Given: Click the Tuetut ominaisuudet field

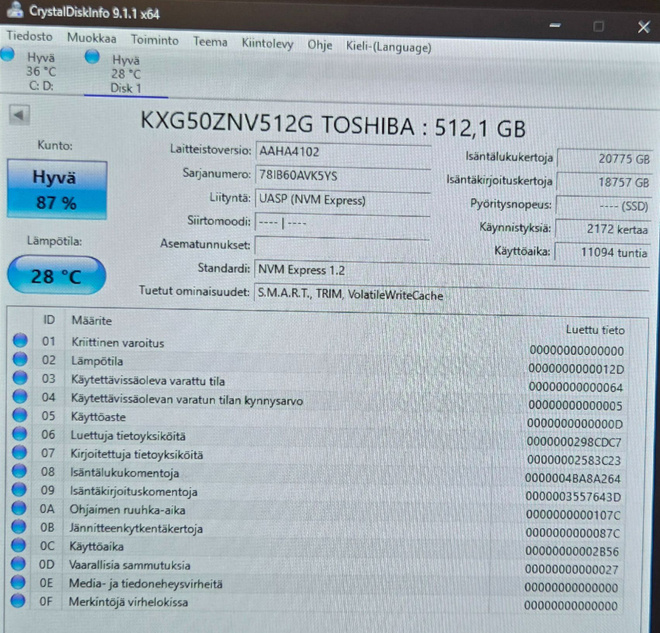Looking at the screenshot, I should [451, 295].
